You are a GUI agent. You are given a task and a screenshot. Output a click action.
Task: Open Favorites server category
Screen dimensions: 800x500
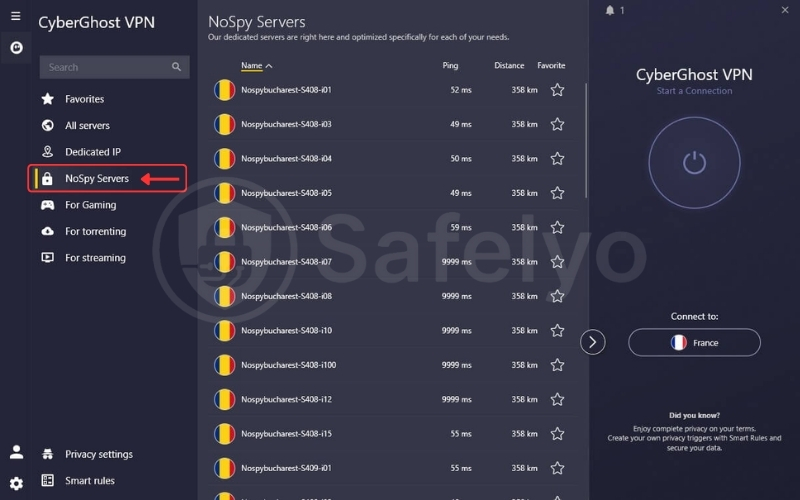(84, 99)
